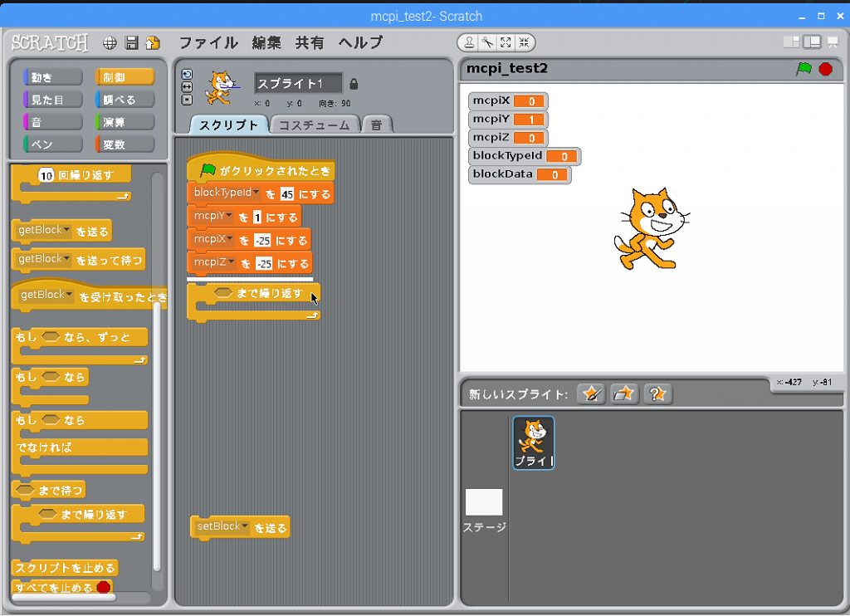Select the duplicate stamp tool
This screenshot has height=616, width=850.
coord(470,42)
